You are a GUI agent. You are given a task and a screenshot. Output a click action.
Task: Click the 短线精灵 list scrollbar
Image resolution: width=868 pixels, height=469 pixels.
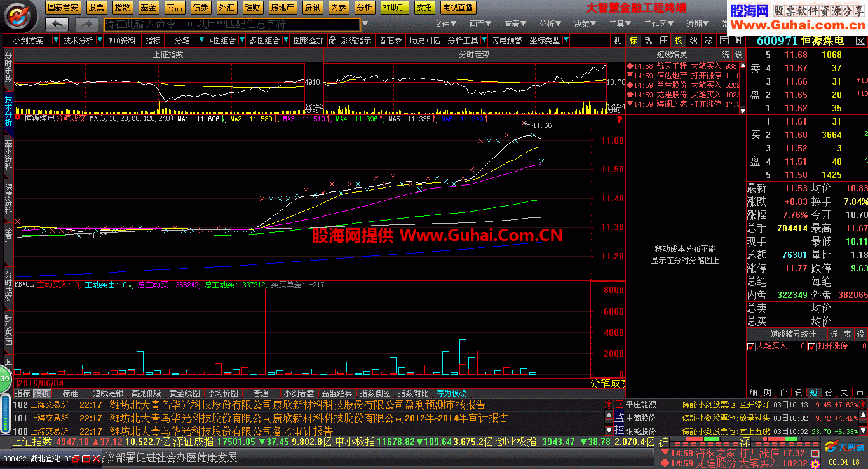pos(742,87)
